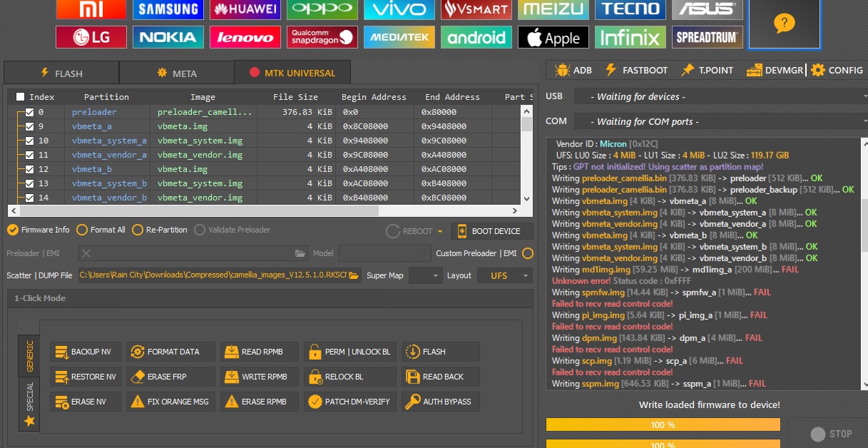Uncheck the vbmeta_b partition checkbox
868x448 pixels.
[29, 169]
